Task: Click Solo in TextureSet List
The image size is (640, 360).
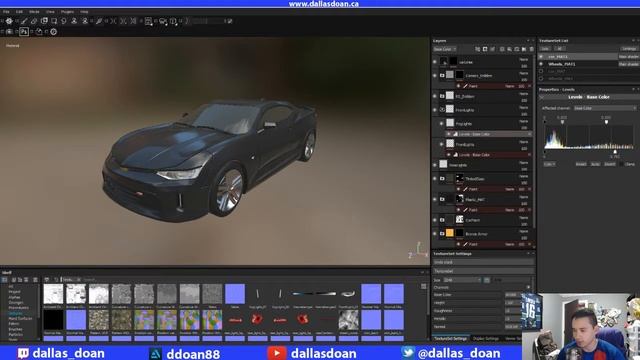Action: click(x=545, y=49)
